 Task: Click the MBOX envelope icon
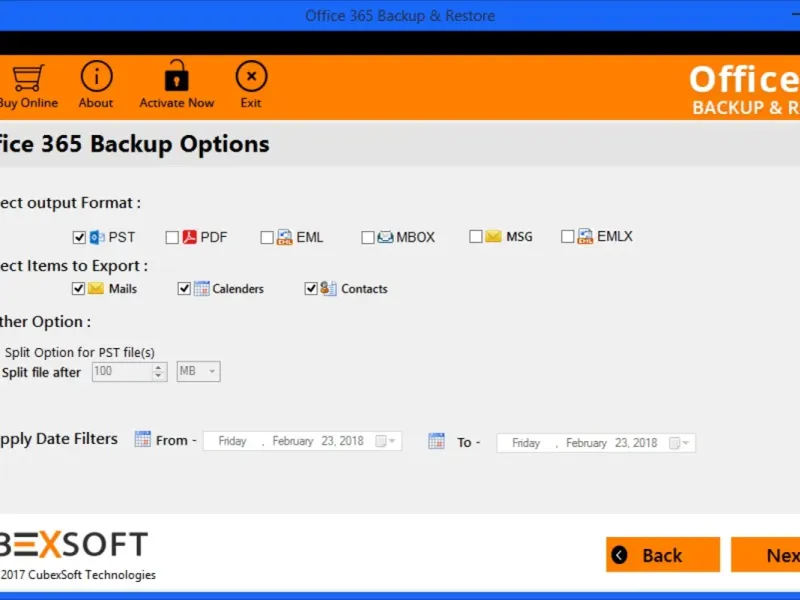point(385,237)
